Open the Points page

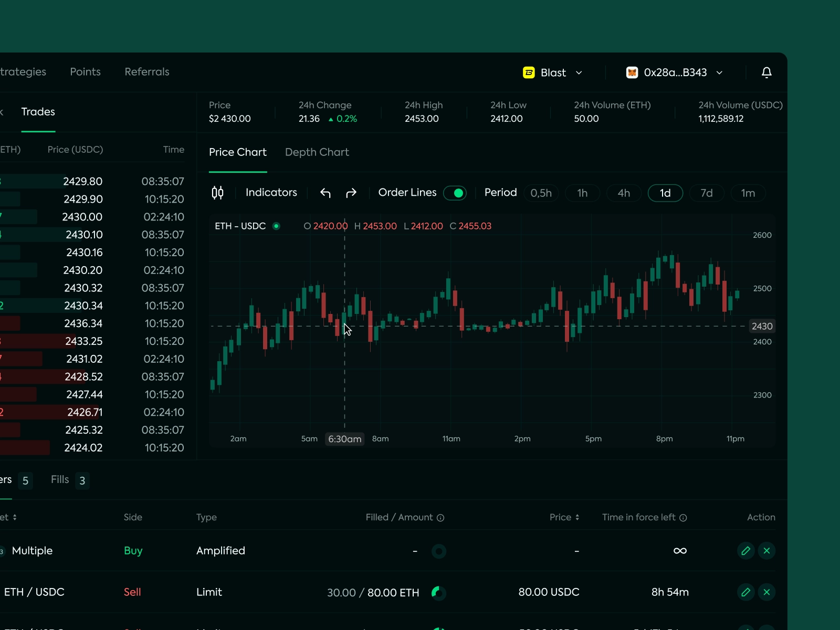85,72
